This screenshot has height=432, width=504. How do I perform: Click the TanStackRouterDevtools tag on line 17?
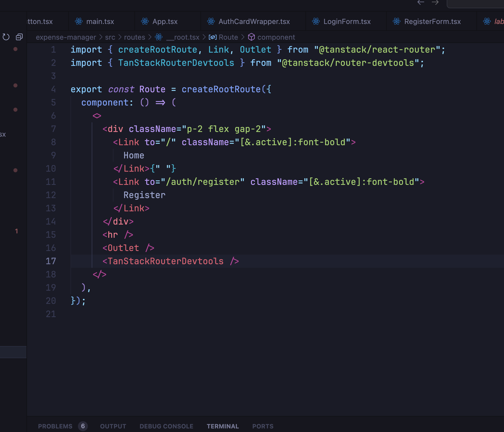[x=171, y=261]
